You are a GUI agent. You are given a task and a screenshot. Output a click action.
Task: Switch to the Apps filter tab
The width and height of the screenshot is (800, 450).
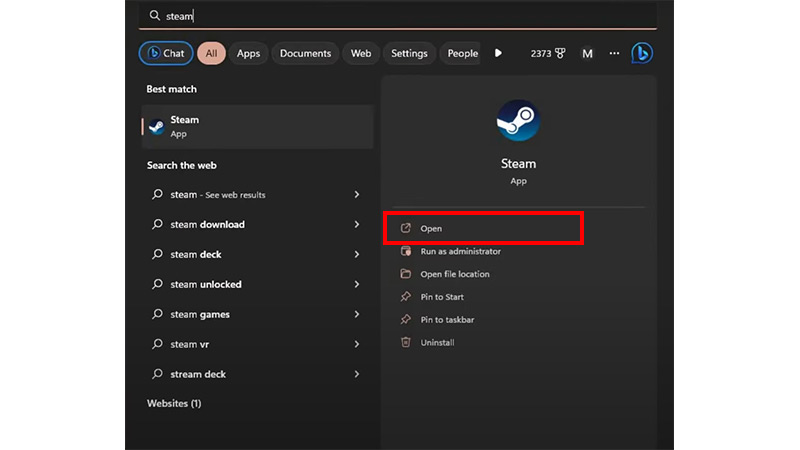click(x=248, y=53)
